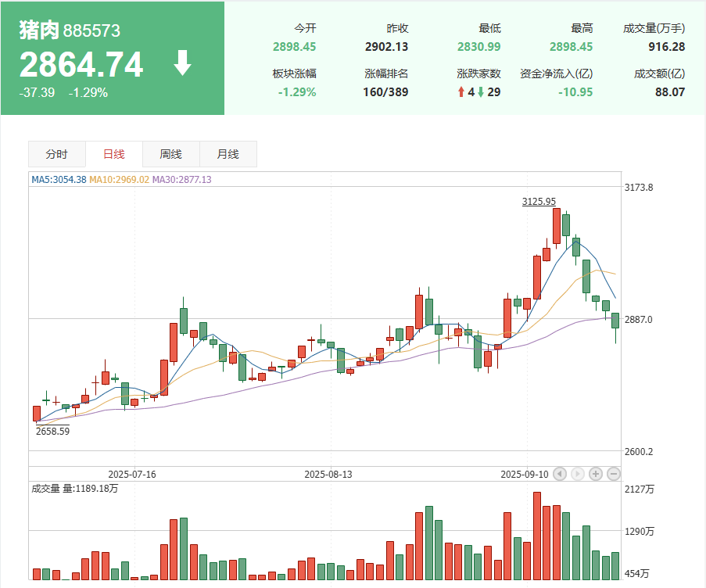Click the 涨幅排名 value 160/389
Image resolution: width=706 pixels, height=588 pixels.
(386, 92)
